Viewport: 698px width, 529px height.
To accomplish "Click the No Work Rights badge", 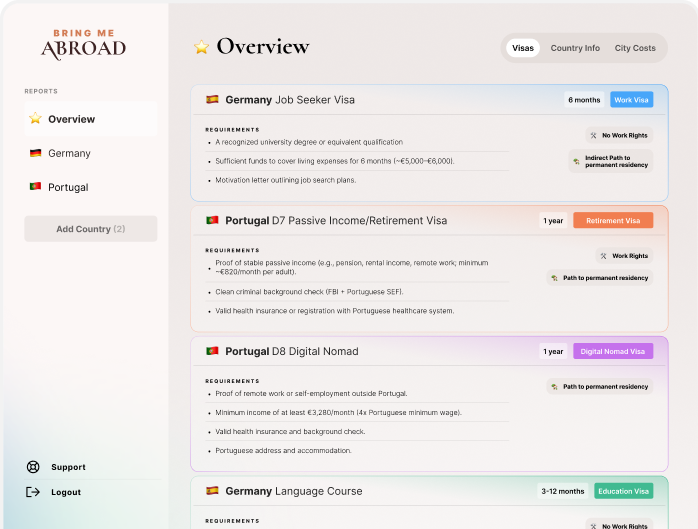I will [619, 135].
